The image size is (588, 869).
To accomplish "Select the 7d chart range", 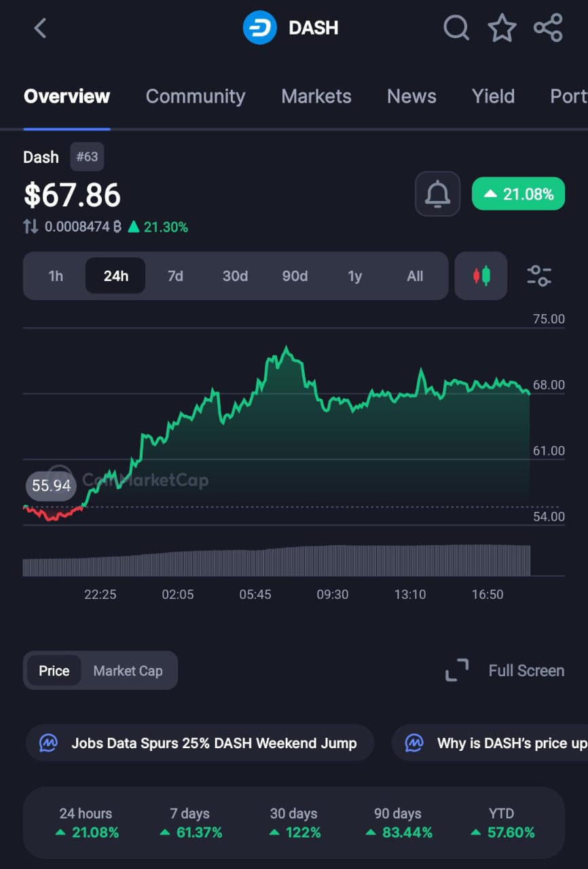I will point(175,276).
